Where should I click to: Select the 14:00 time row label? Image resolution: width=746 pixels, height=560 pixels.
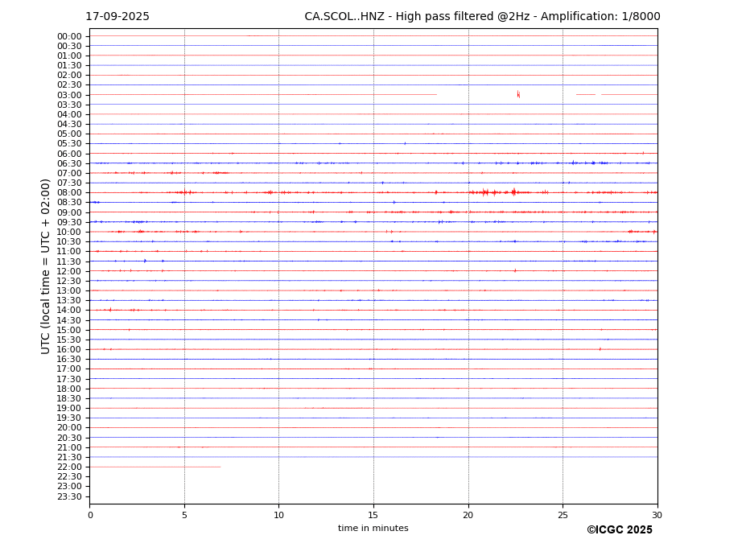tap(69, 311)
